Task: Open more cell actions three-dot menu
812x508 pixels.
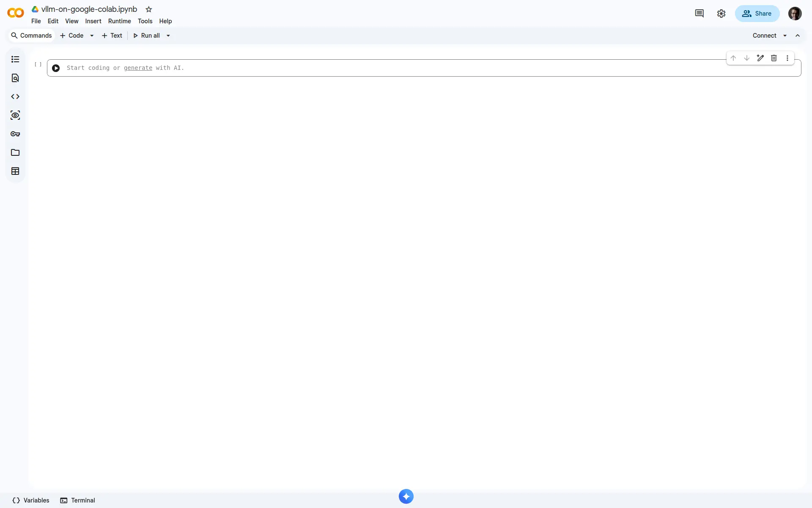Action: [x=787, y=58]
